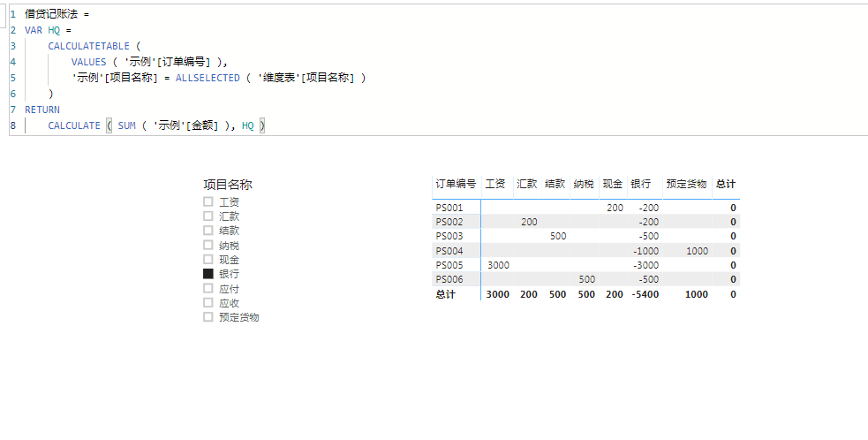This screenshot has height=440, width=868.
Task: Click the VALUES function in formula line 4
Action: 88,62
